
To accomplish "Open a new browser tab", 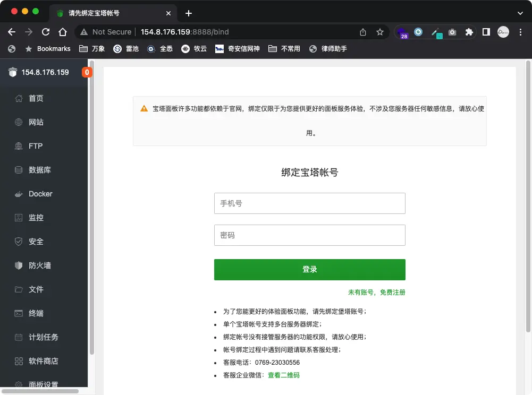I will [x=189, y=13].
